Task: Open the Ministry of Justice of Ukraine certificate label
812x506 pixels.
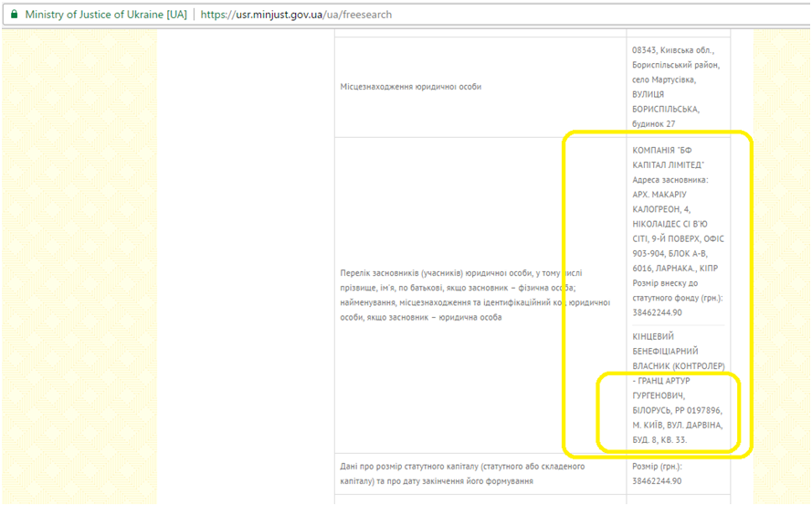Action: 105,16
